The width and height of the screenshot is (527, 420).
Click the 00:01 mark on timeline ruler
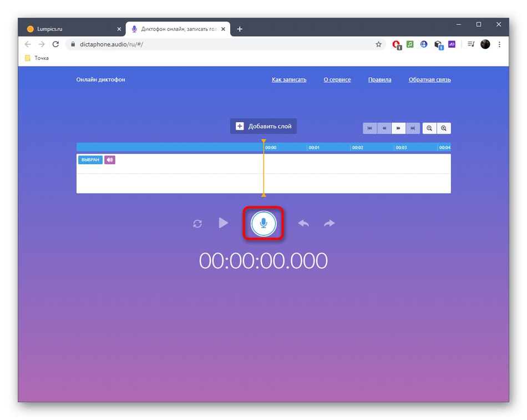click(314, 148)
